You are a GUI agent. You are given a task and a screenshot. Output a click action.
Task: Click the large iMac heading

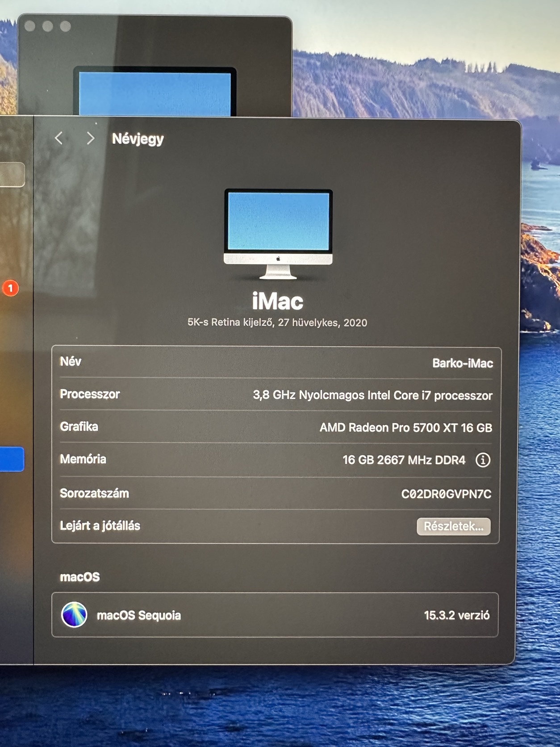click(278, 302)
